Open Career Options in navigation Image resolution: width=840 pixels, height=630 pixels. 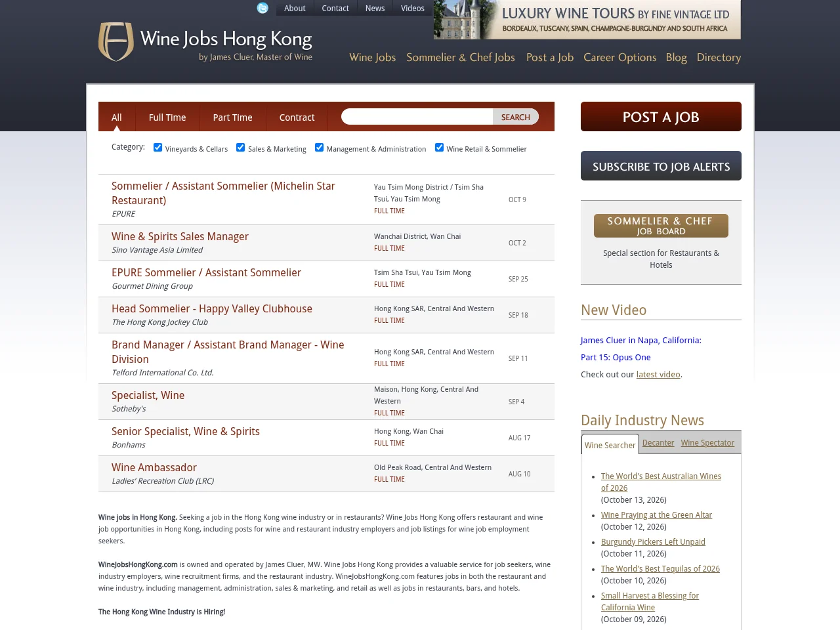620,58
